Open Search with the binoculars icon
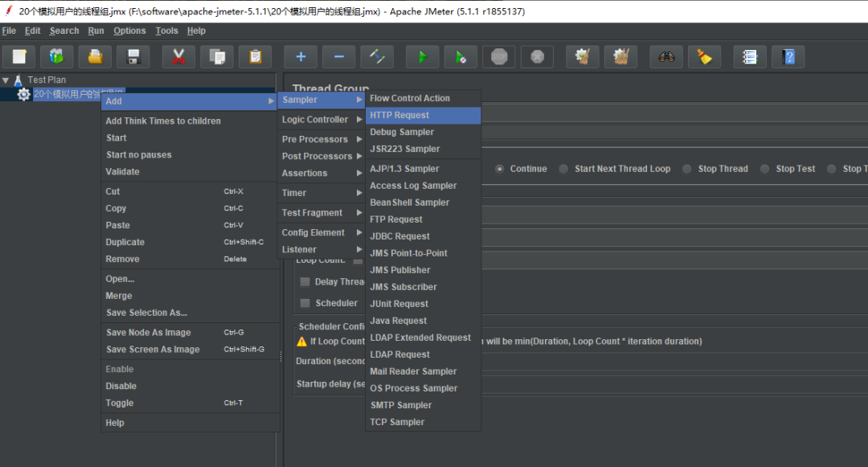The image size is (868, 467). pyautogui.click(x=666, y=56)
